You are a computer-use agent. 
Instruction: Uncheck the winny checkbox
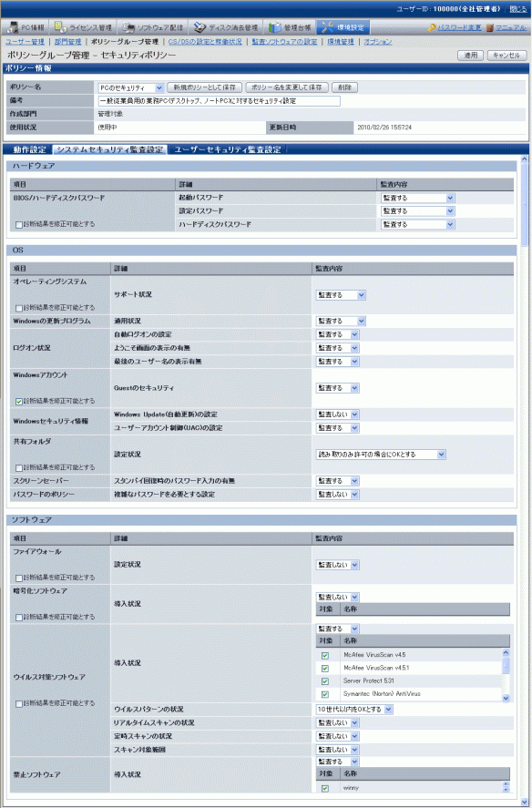[x=325, y=789]
